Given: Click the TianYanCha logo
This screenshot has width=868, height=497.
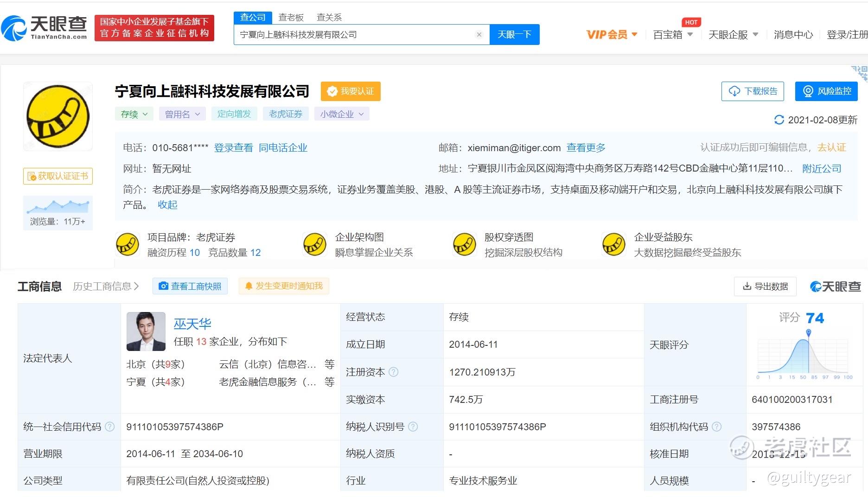Looking at the screenshot, I should (x=45, y=28).
